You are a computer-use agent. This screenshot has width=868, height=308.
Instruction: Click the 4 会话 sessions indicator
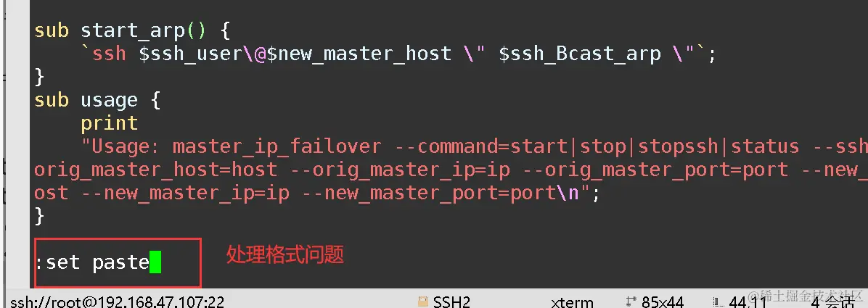[x=833, y=302]
